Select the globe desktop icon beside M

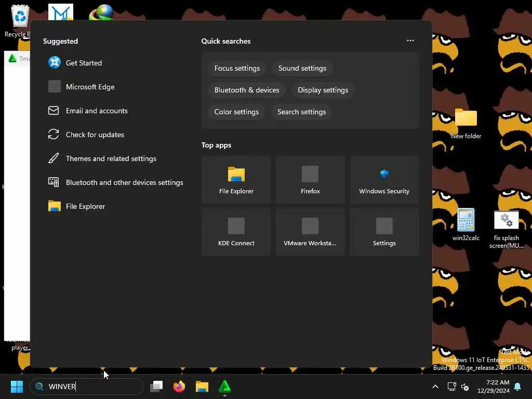click(101, 13)
